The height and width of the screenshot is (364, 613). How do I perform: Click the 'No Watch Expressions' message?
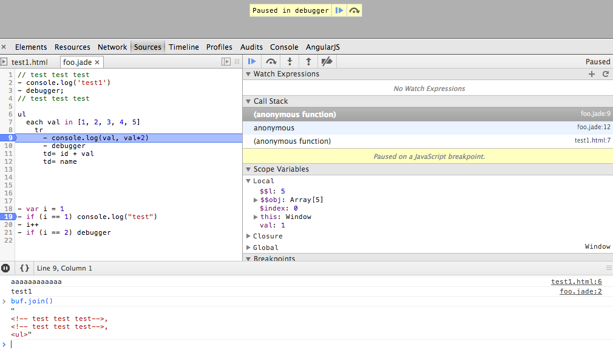[429, 89]
